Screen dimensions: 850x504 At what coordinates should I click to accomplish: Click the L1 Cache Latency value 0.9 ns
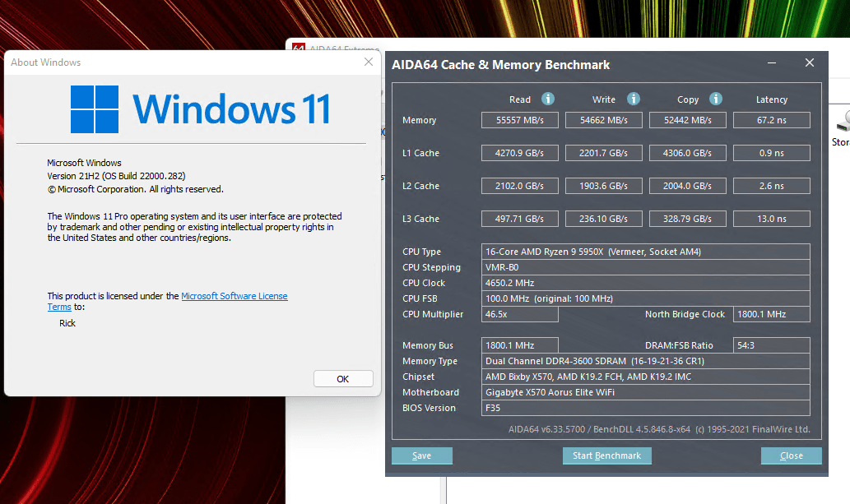[772, 153]
